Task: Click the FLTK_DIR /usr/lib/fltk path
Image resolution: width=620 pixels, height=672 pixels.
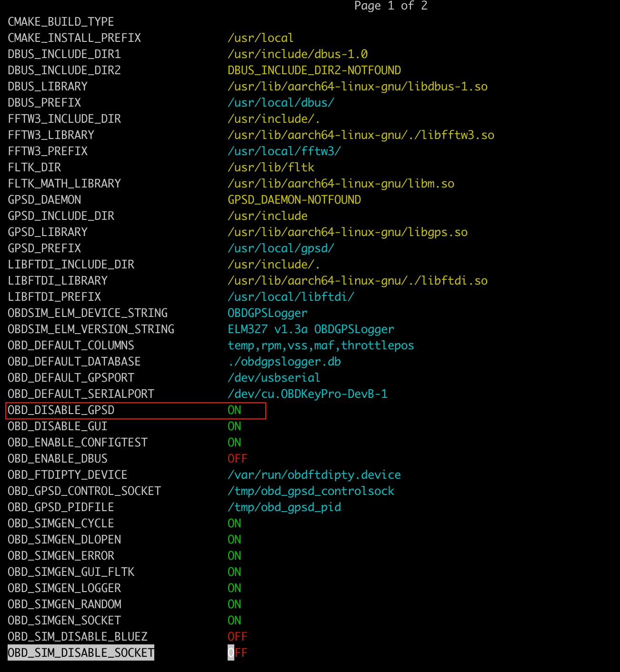Action: [271, 168]
